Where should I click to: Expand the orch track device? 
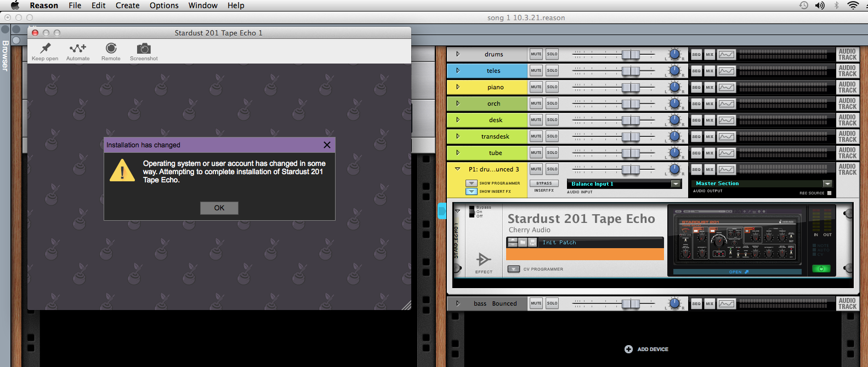pos(458,104)
